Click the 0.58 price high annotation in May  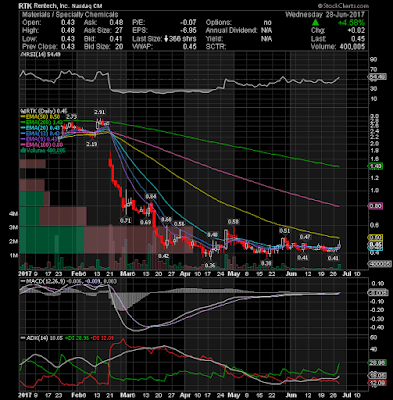[x=233, y=222]
